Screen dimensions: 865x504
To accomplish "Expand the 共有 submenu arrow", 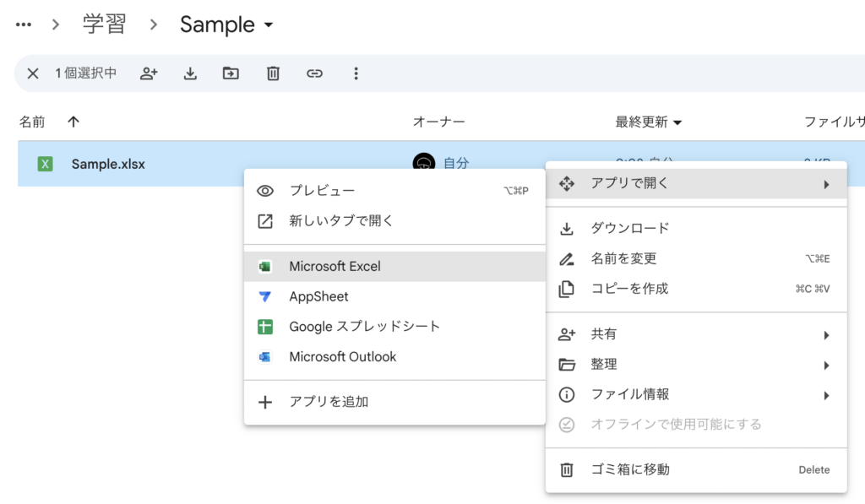I will click(x=826, y=334).
